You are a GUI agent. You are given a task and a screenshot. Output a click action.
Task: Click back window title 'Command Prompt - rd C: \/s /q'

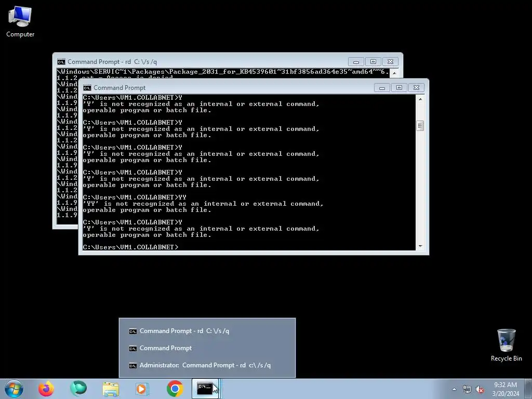click(x=112, y=62)
